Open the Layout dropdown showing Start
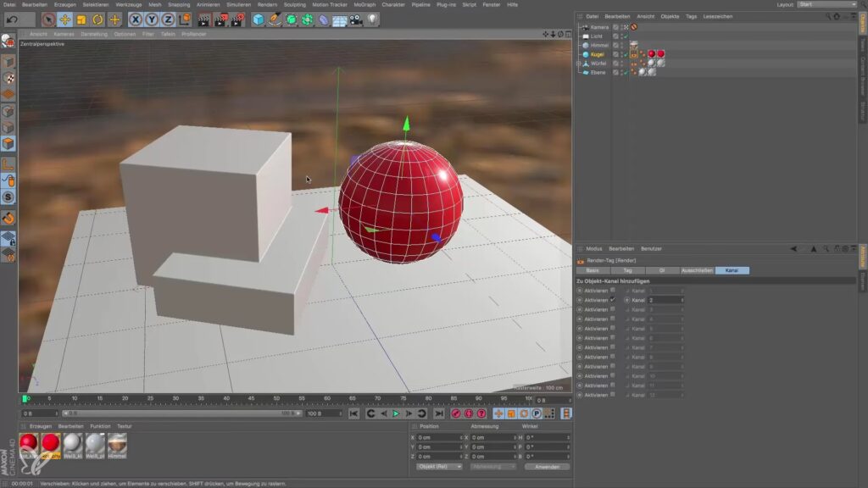 827,4
